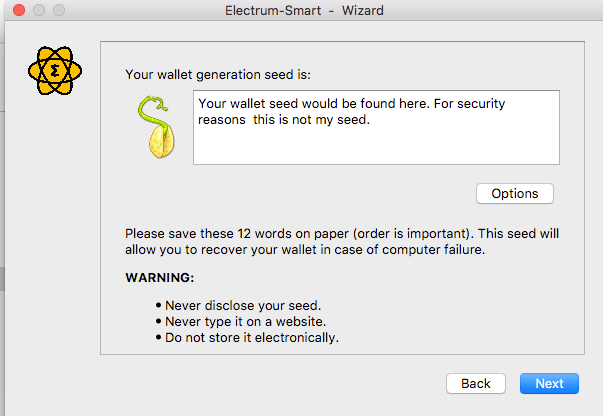Click the bold WARNING: heading
Screen dimensions: 603x416
pos(160,277)
